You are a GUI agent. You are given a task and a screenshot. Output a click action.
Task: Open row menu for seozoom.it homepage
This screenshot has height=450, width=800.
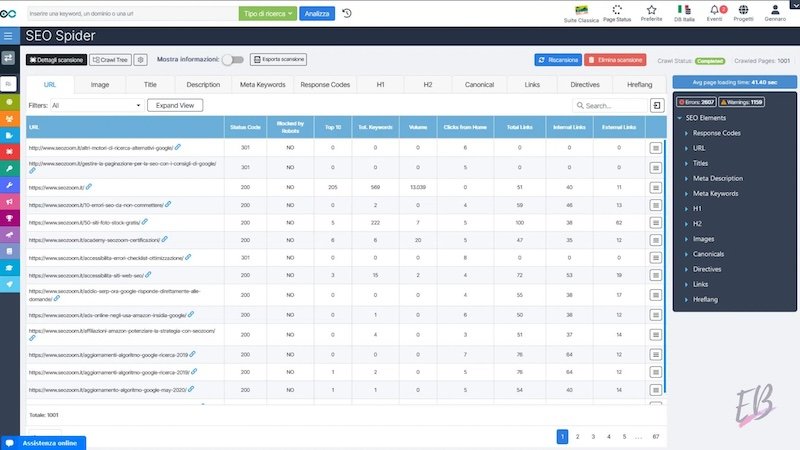[656, 188]
